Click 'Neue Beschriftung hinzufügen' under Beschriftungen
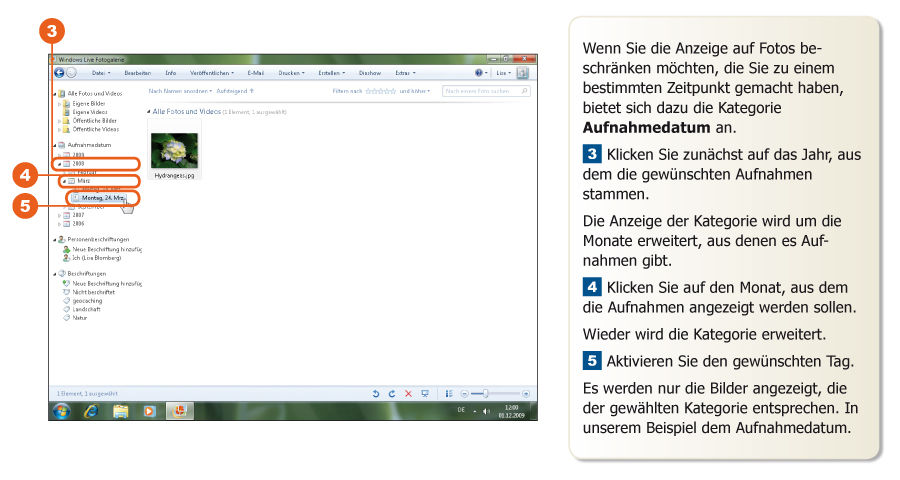The height and width of the screenshot is (480, 900). coord(103,283)
